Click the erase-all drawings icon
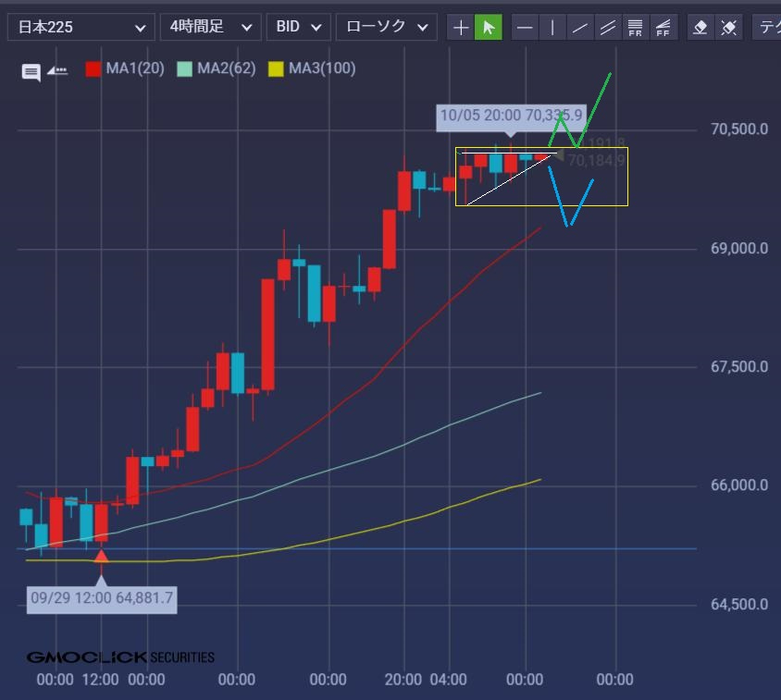This screenshot has height=700, width=781. (728, 27)
